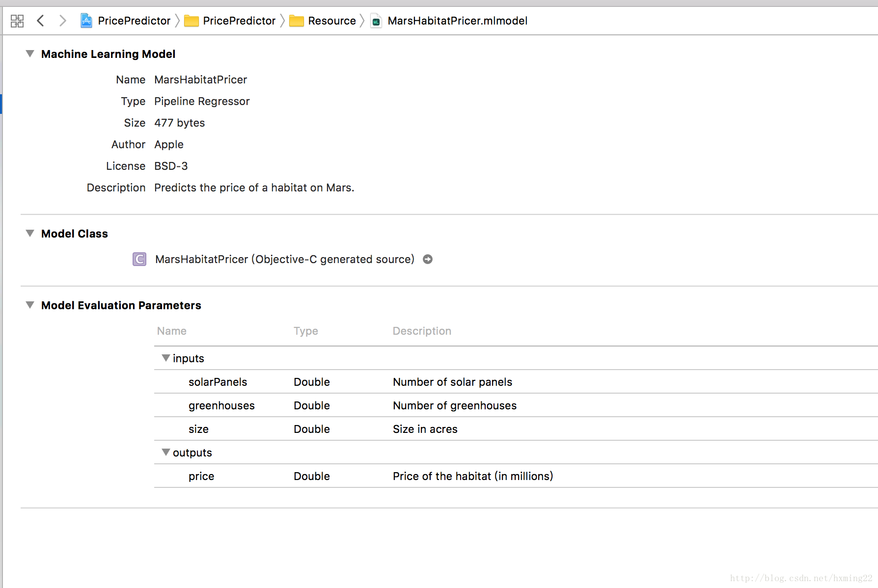Open the related items grid menu
Screen dimensions: 878x588
[17, 21]
